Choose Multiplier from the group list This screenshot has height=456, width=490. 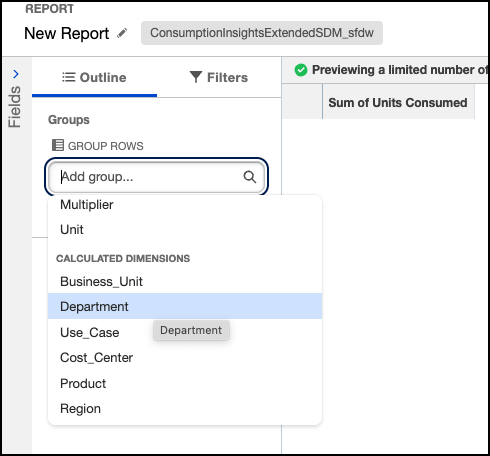(x=185, y=205)
